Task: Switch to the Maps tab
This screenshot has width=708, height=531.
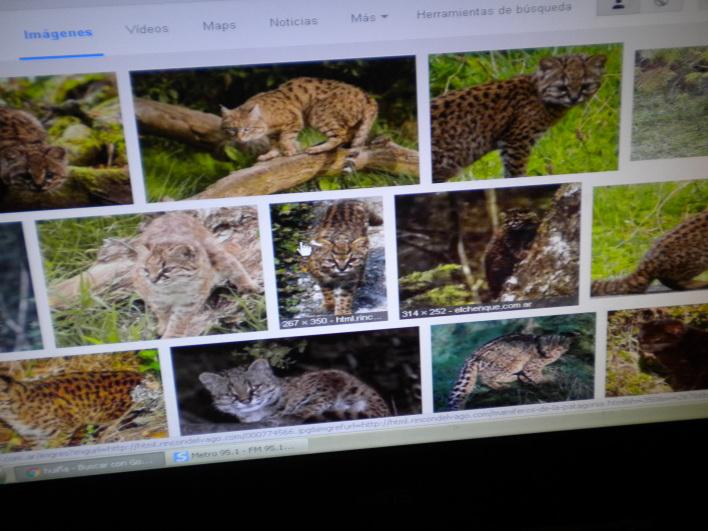Action: point(219,26)
